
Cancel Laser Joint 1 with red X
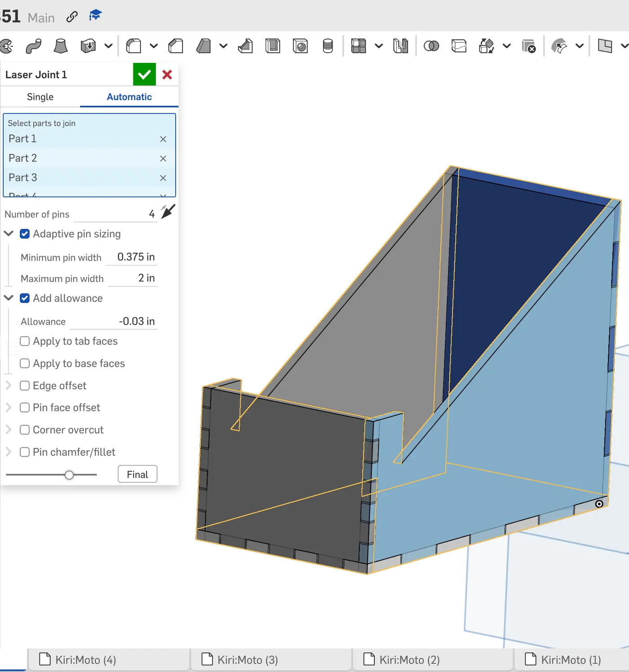click(x=167, y=75)
